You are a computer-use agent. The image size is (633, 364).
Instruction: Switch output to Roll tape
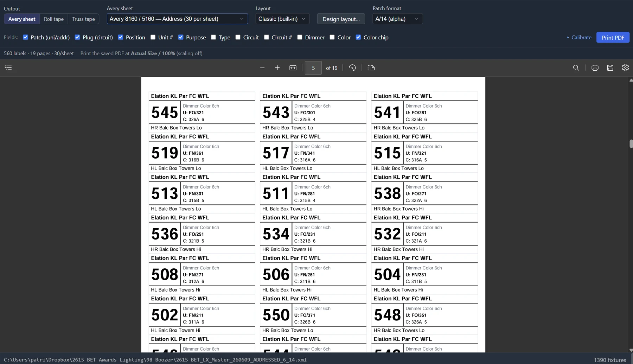(x=54, y=19)
